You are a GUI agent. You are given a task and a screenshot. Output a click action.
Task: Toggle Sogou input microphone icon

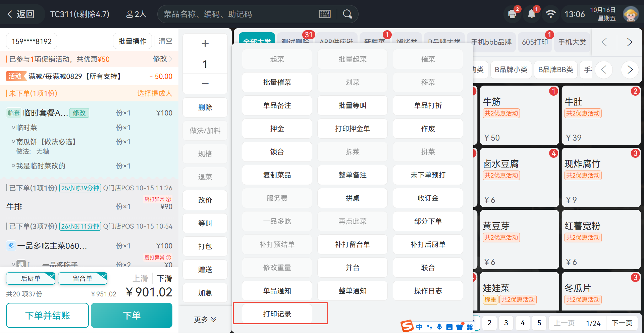(x=439, y=327)
